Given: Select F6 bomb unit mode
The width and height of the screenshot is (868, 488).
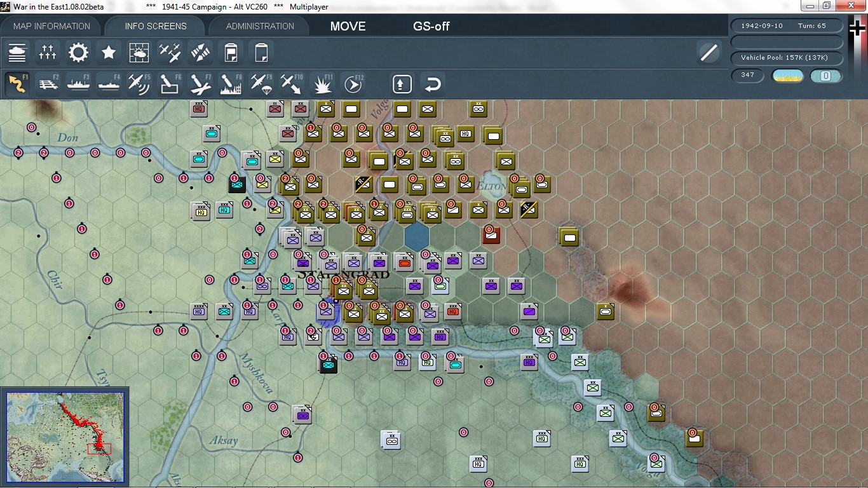Looking at the screenshot, I should click(170, 84).
